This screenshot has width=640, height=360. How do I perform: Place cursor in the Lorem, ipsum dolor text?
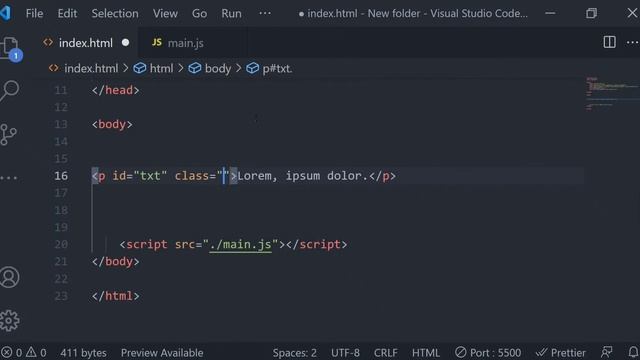303,176
